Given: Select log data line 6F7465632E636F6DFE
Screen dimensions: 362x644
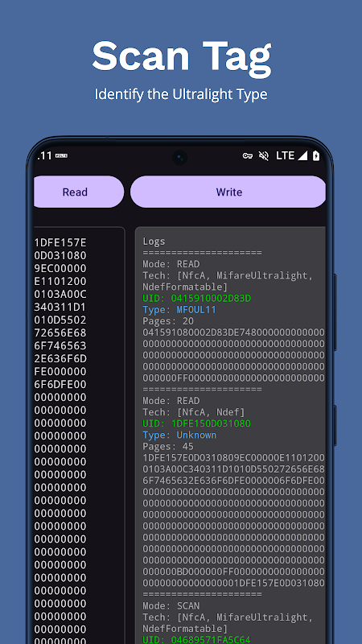Looking at the screenshot, I should pyautogui.click(x=233, y=481).
